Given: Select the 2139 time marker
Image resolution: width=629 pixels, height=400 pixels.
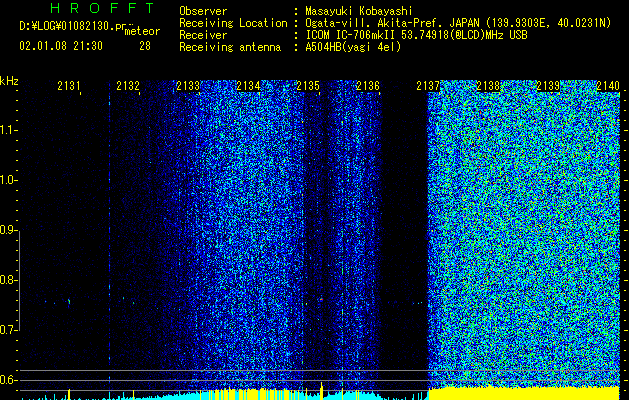Looking at the screenshot, I should [548, 86].
